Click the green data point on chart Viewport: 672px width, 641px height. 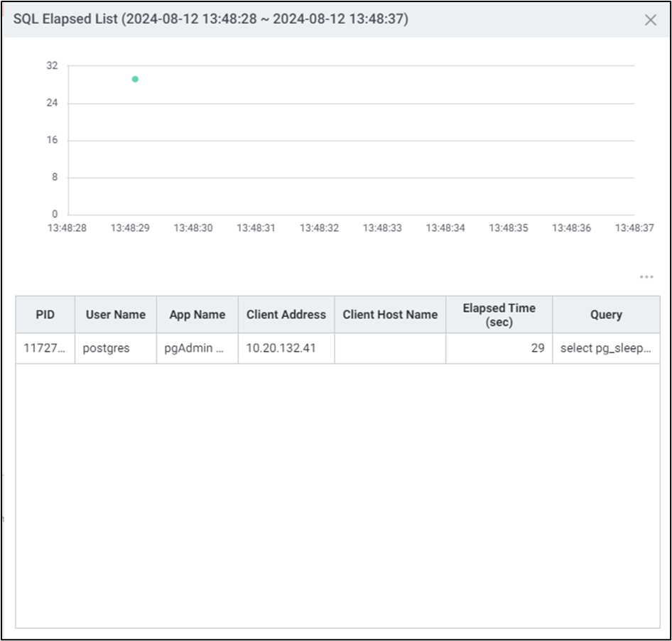coord(135,79)
